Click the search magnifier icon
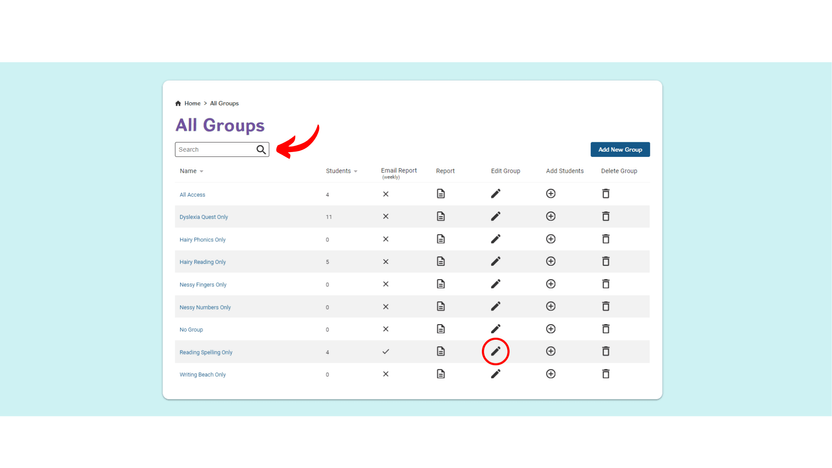 point(261,150)
